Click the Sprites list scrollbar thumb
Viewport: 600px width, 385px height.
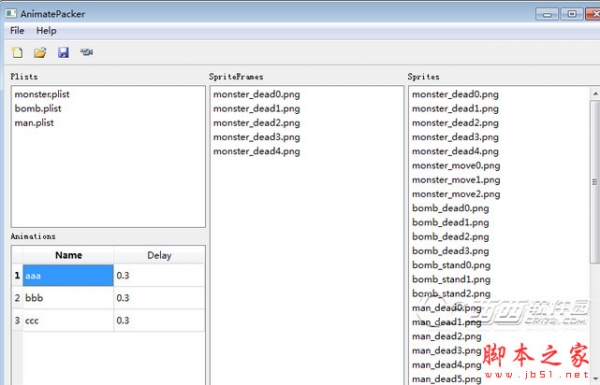[x=595, y=182]
